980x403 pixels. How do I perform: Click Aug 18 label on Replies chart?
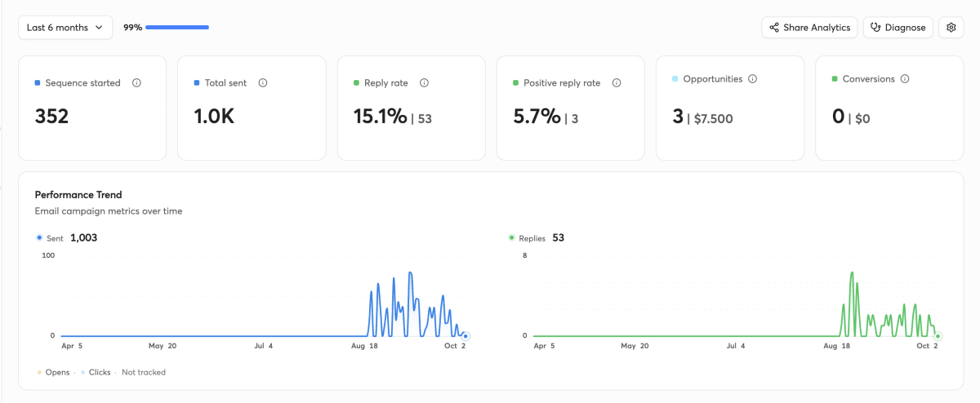click(837, 346)
